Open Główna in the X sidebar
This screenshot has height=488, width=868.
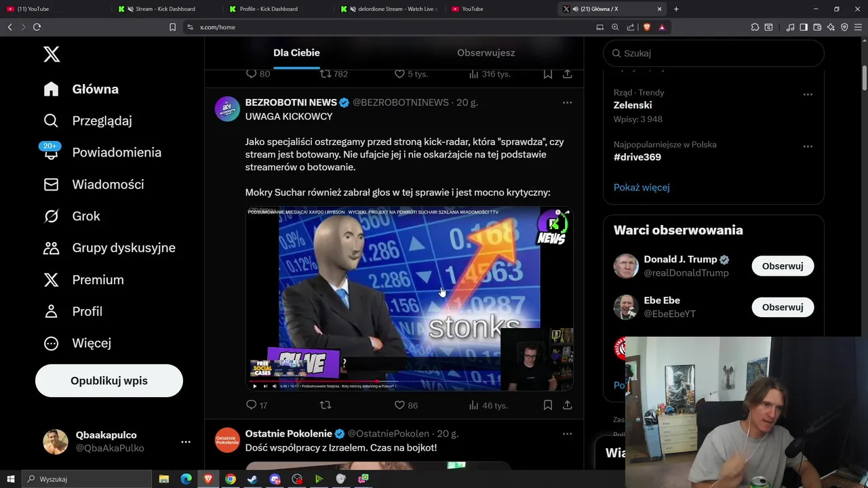pos(81,89)
